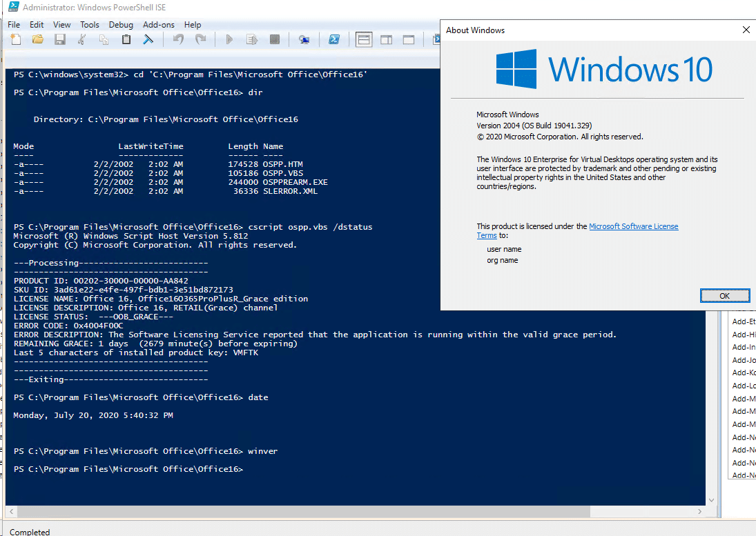Redo the action using the toolbar arrow
The image size is (756, 536).
click(201, 39)
